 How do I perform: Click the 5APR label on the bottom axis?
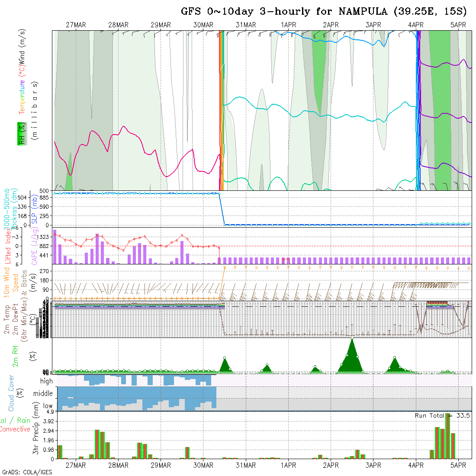coord(458,465)
